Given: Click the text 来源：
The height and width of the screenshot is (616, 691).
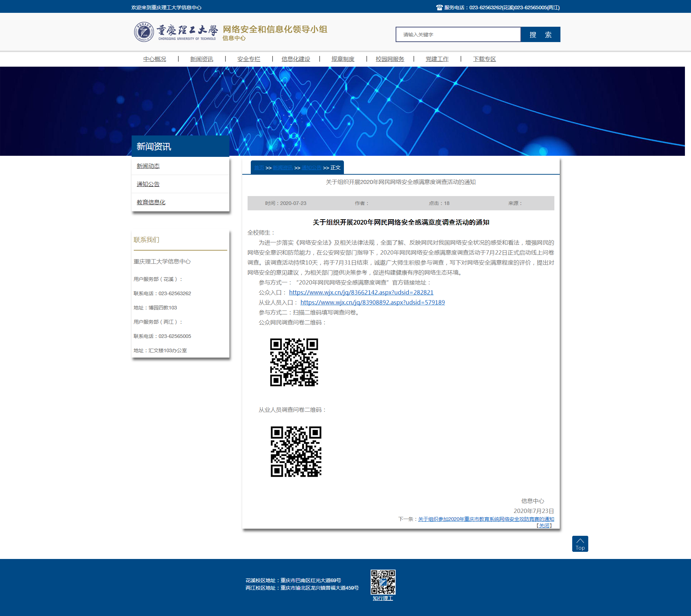Looking at the screenshot, I should [515, 203].
